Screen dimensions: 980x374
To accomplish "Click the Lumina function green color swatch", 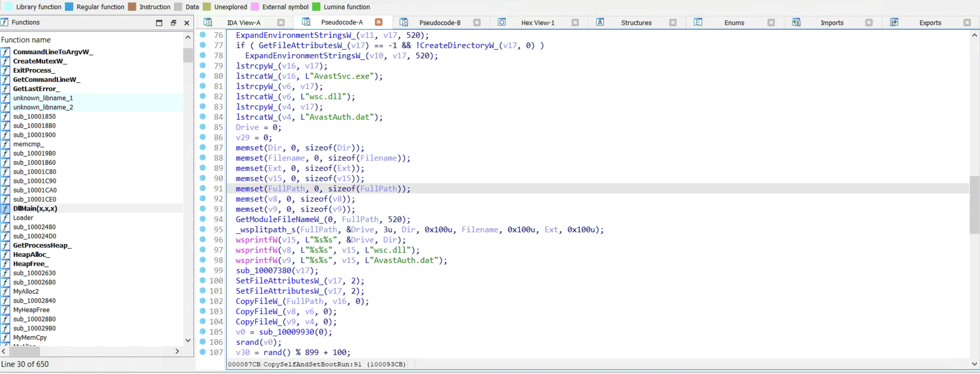I will pyautogui.click(x=316, y=6).
